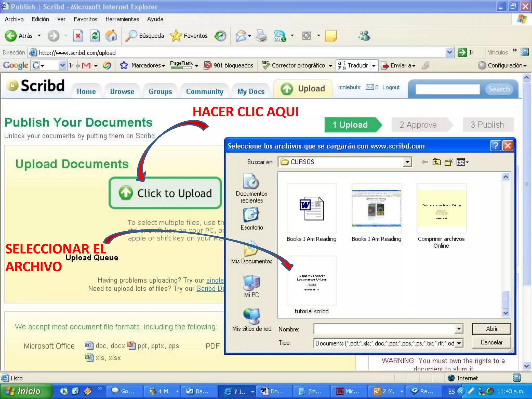Click the Cancelar button
Image resolution: width=532 pixels, height=399 pixels.
click(491, 342)
